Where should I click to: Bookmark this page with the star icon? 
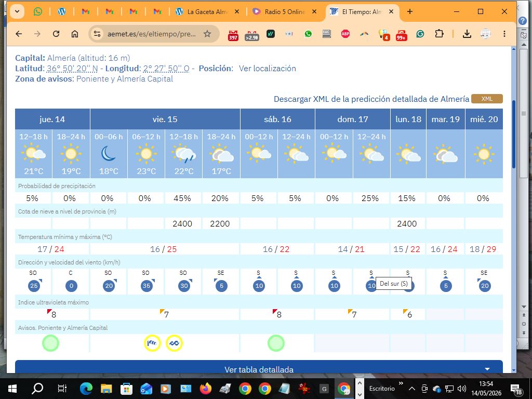207,34
